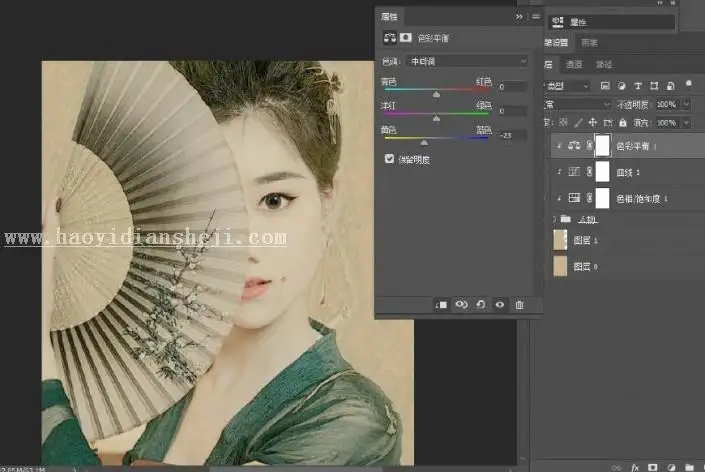Viewport: 705px width, 472px height.
Task: Switch to the Paths (路径) tab
Action: click(603, 64)
